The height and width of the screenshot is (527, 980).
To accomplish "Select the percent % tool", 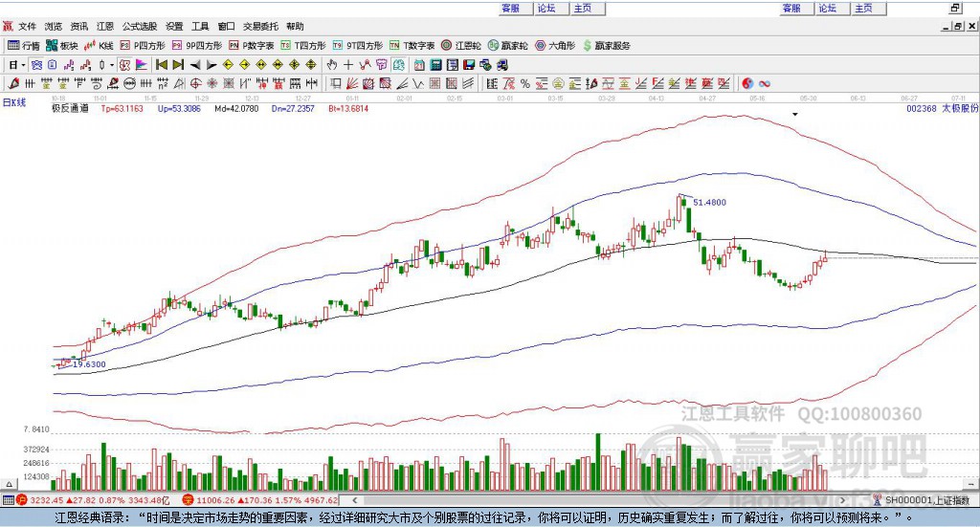I will (525, 83).
